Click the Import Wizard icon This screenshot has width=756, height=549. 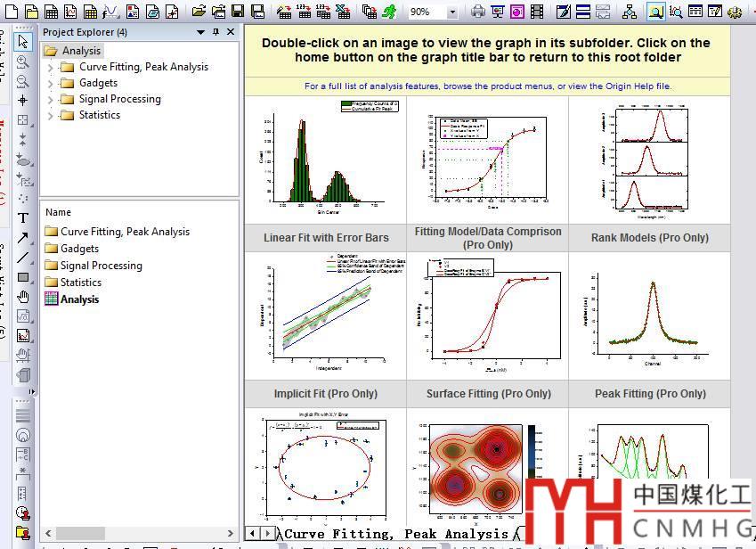[284, 12]
